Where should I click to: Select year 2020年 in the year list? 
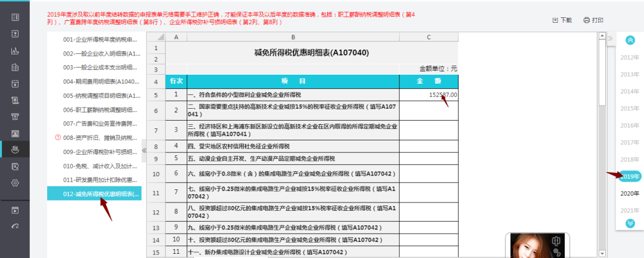click(630, 193)
